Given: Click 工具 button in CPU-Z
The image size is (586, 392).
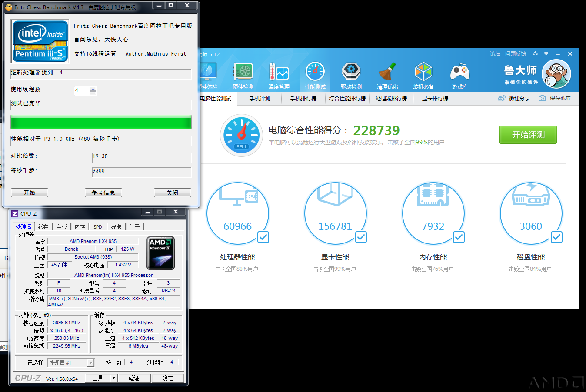Looking at the screenshot, I should tap(98, 378).
